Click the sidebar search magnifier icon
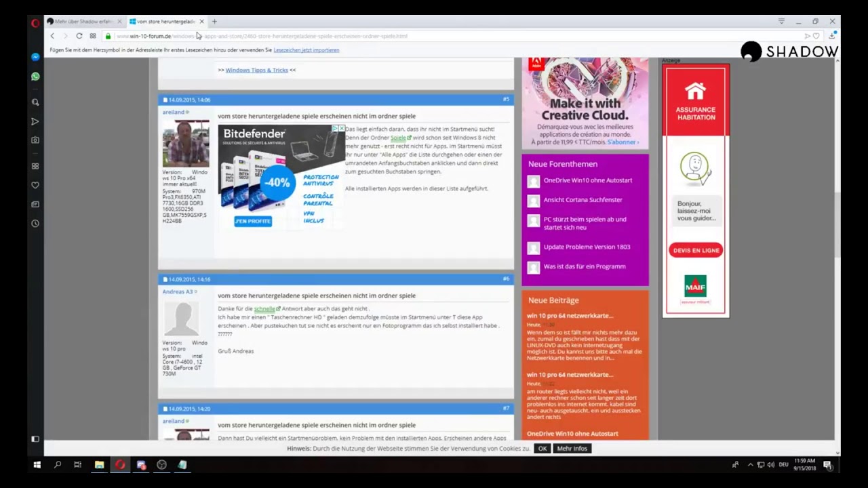 [35, 102]
